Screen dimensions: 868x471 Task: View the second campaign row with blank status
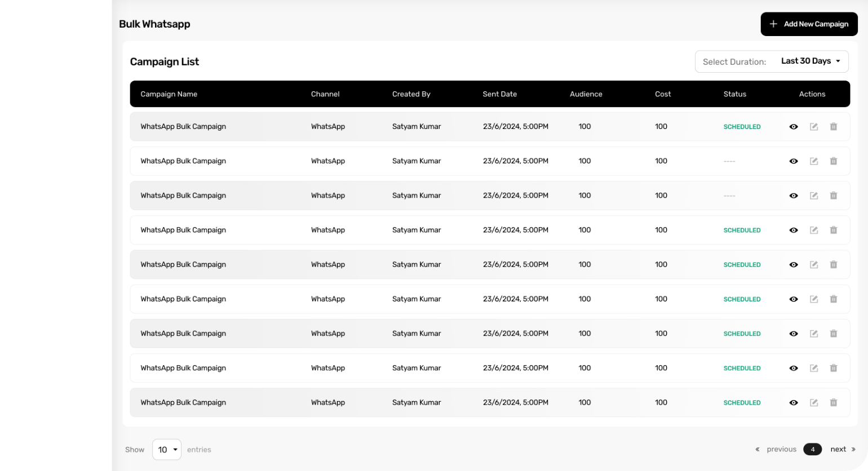(794, 161)
